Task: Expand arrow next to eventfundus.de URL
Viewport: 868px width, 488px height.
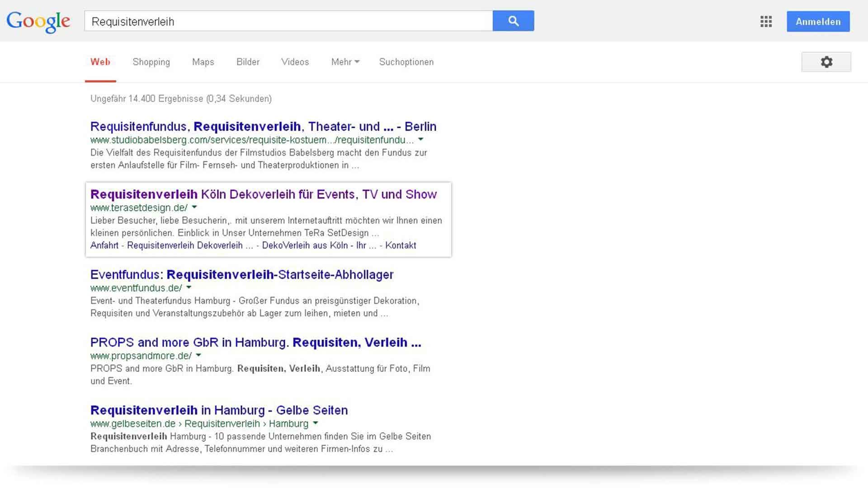Action: point(189,287)
